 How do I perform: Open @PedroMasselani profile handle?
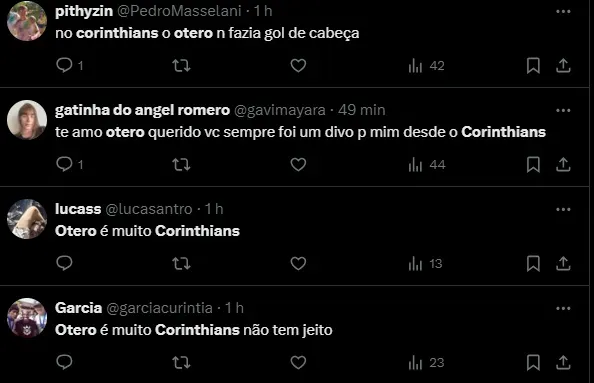(x=179, y=11)
